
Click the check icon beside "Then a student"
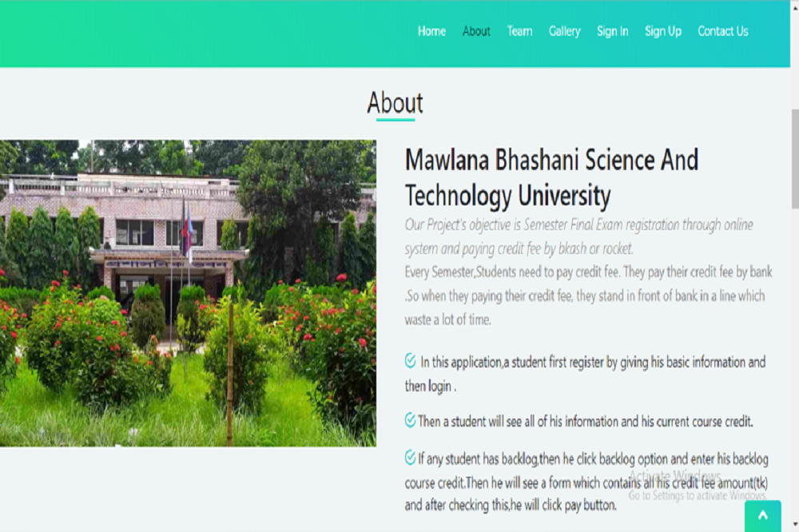(x=410, y=420)
